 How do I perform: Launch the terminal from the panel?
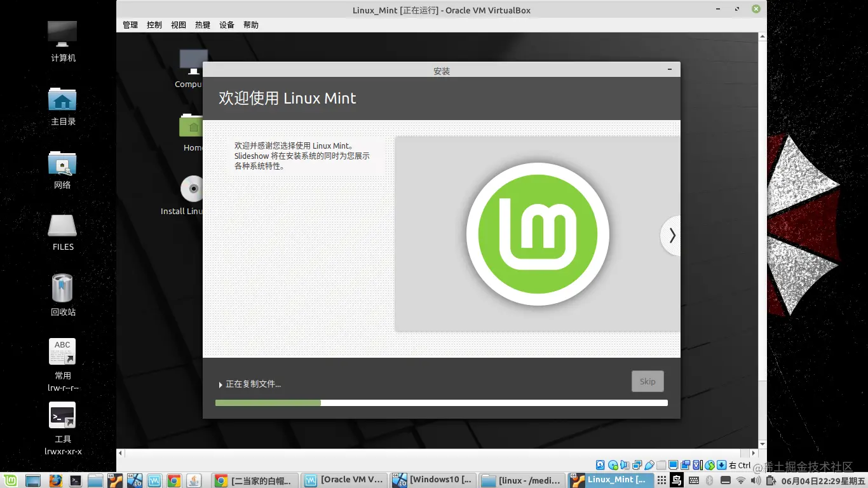pyautogui.click(x=76, y=480)
